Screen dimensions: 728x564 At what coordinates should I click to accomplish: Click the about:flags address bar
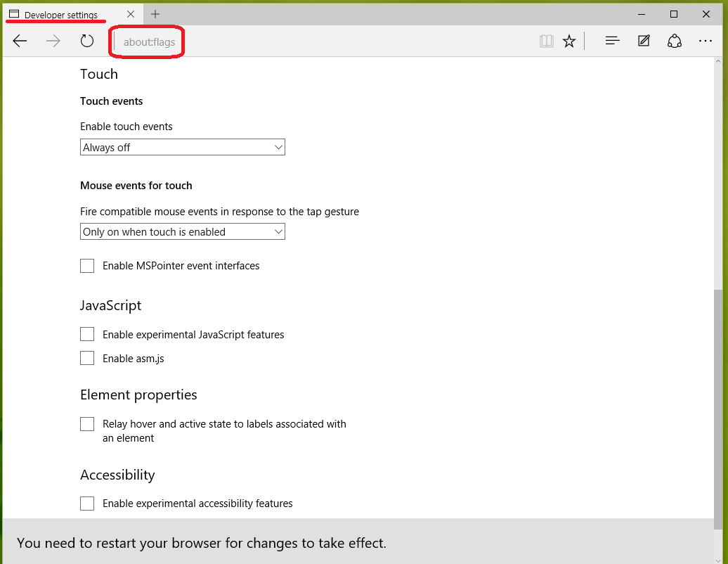click(149, 41)
